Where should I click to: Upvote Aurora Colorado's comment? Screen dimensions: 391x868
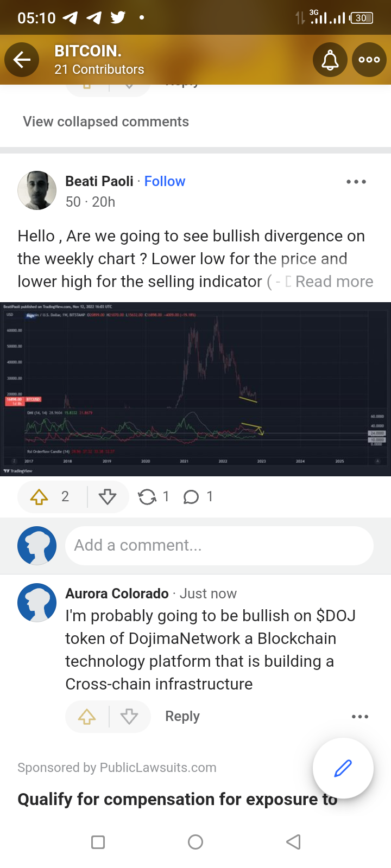click(x=87, y=717)
